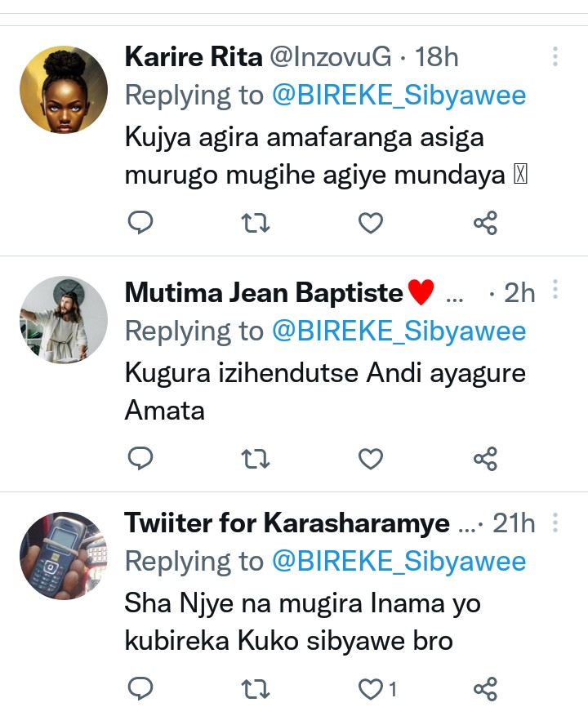This screenshot has width=588, height=707.
Task: Open Karire Rita's profile picture
Action: (x=64, y=90)
